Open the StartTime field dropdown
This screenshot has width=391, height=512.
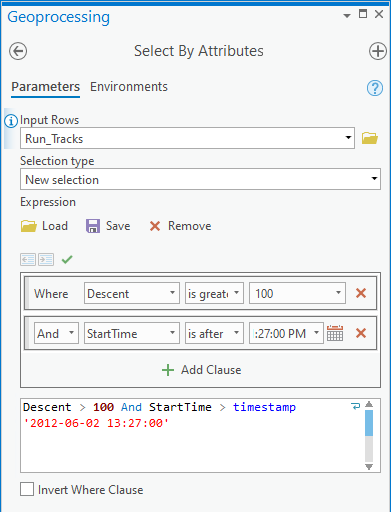pos(172,333)
